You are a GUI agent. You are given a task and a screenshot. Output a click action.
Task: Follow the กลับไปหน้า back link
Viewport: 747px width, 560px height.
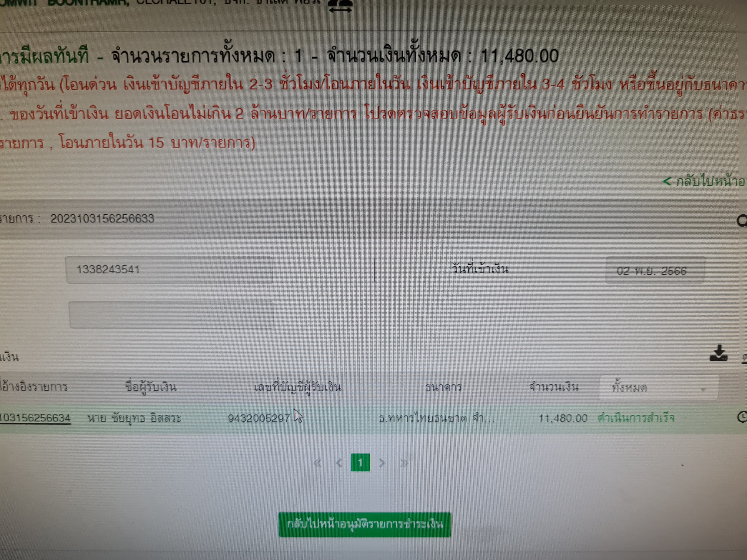[x=704, y=182]
